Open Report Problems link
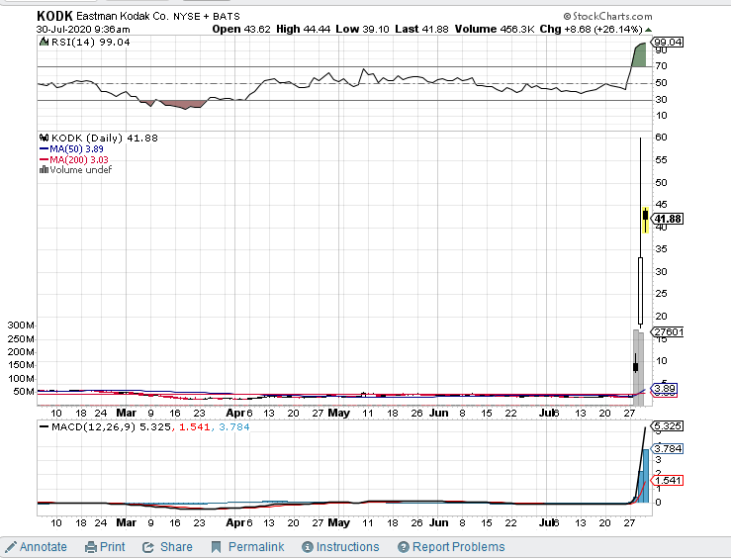731x560 pixels. tap(459, 547)
